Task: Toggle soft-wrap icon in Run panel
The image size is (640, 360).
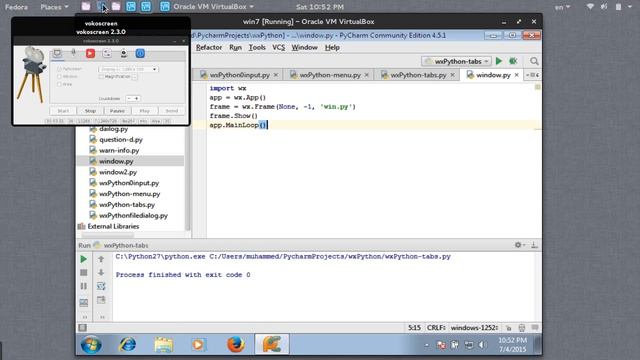Action: pos(101,286)
